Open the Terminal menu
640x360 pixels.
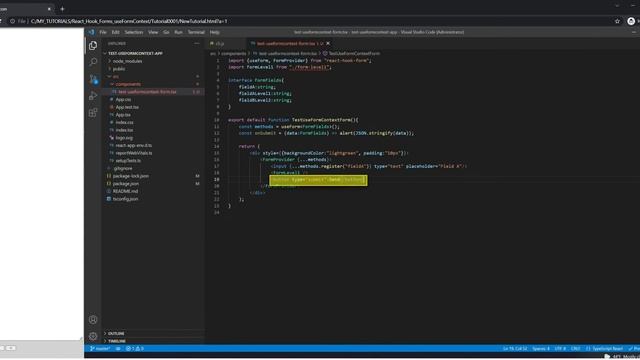pyautogui.click(x=196, y=32)
